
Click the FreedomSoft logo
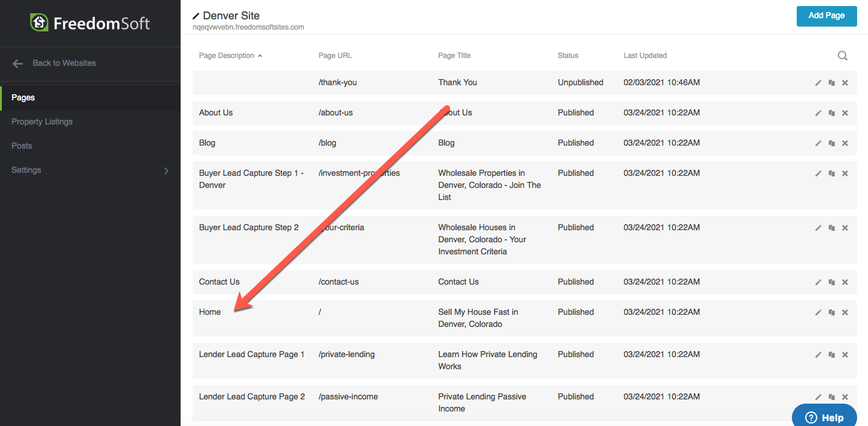pyautogui.click(x=90, y=24)
